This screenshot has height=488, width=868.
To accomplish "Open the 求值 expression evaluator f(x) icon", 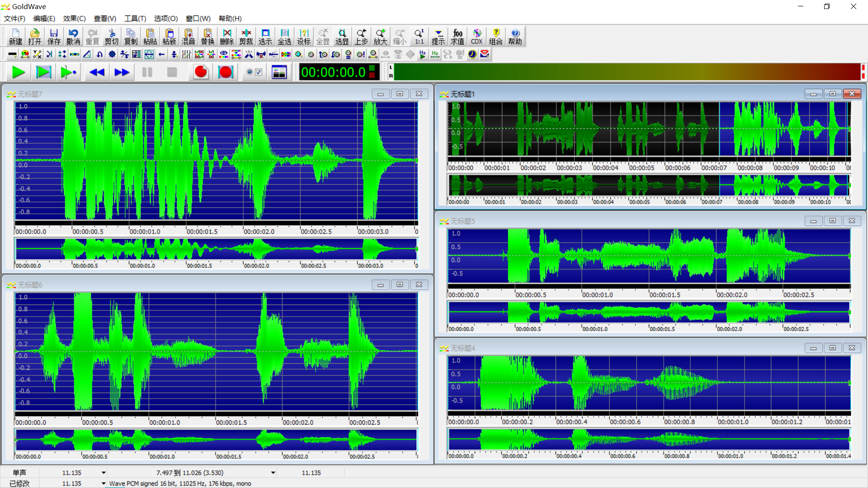I will tap(458, 37).
